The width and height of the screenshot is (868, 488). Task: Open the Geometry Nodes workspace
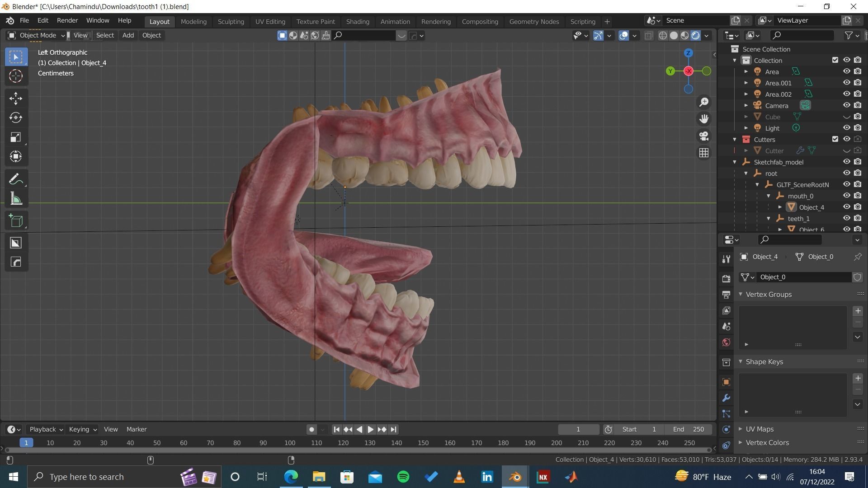tap(534, 21)
